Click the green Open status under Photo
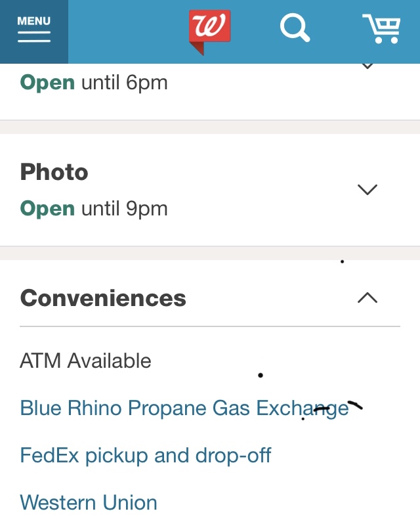The image size is (420, 530). [47, 209]
